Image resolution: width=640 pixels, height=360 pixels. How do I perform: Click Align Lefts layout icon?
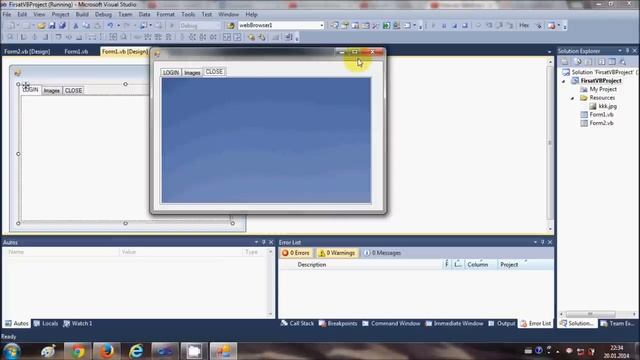24,38
